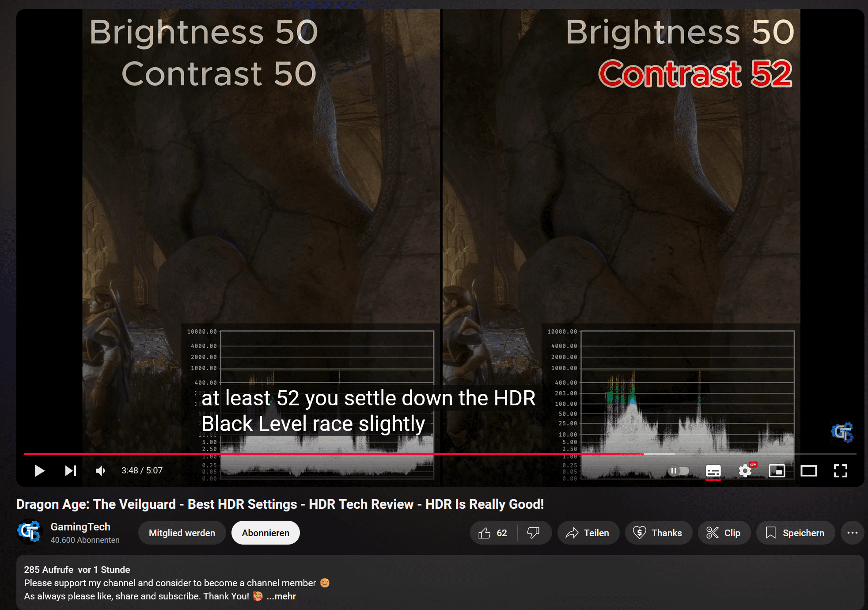This screenshot has height=610, width=868.
Task: Click the GT channel watermark in video
Action: [x=842, y=432]
